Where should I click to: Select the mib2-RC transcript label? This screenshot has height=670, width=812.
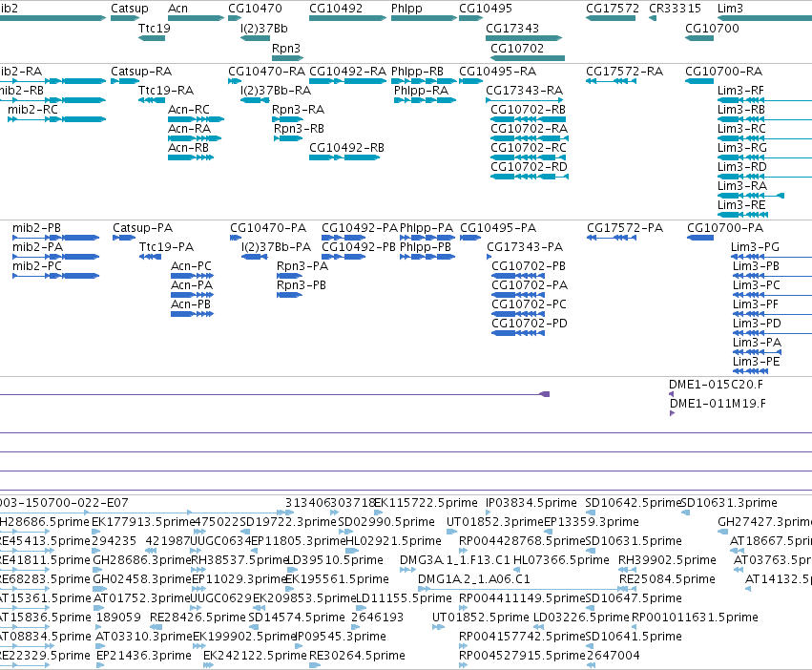[x=32, y=110]
